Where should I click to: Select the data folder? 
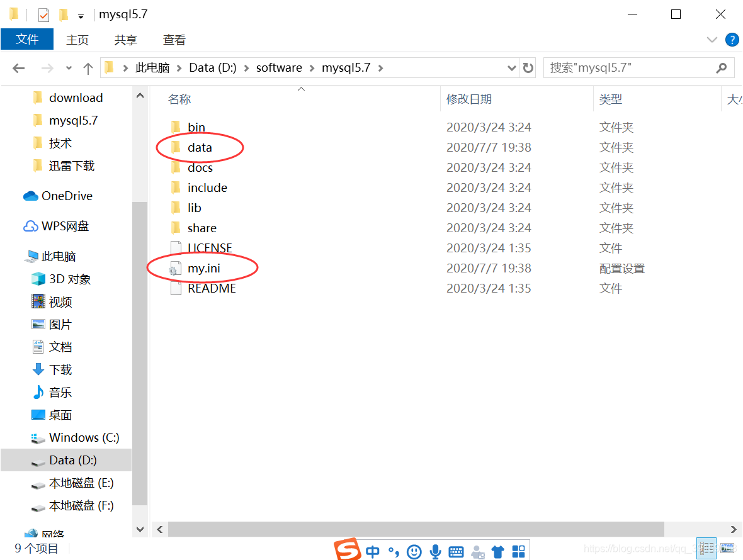pyautogui.click(x=200, y=147)
